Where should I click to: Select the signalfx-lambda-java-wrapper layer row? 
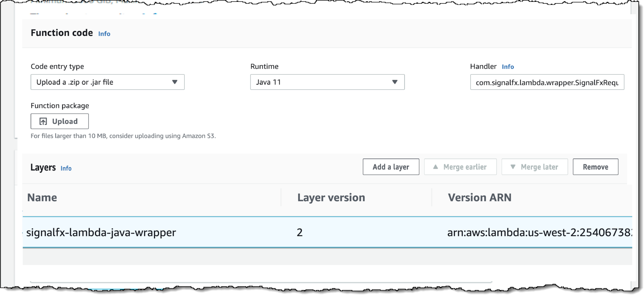[x=327, y=232]
